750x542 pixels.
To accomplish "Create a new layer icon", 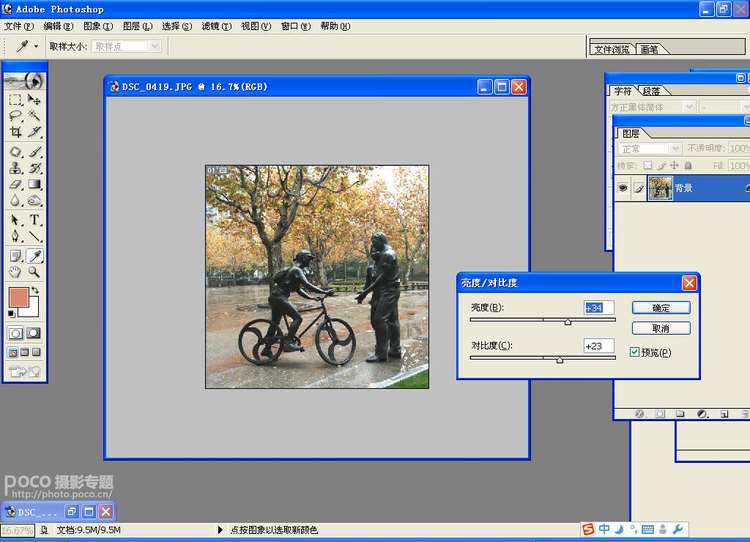I will point(724,414).
